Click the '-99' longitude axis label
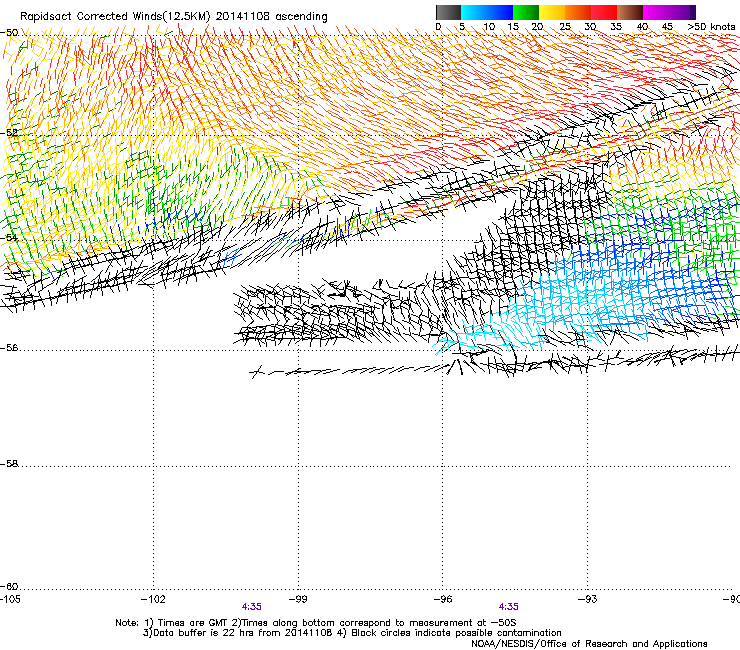This screenshot has width=740, height=650. (x=298, y=599)
